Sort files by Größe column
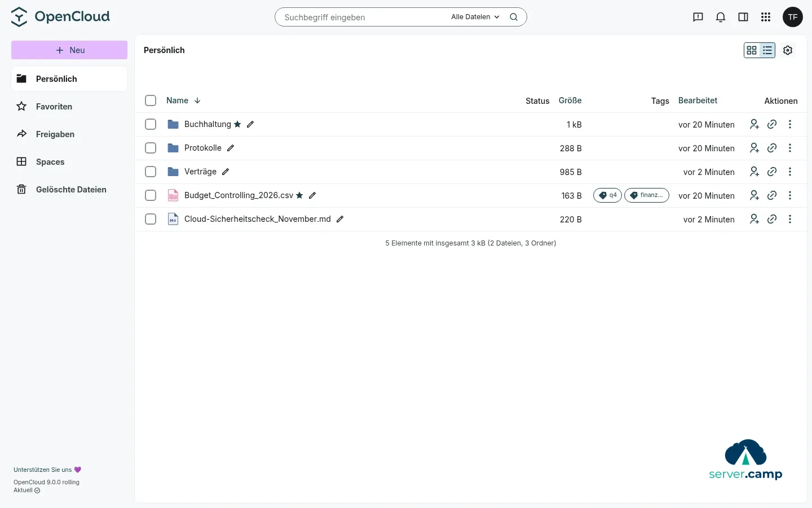Image resolution: width=812 pixels, height=508 pixels. pyautogui.click(x=570, y=100)
